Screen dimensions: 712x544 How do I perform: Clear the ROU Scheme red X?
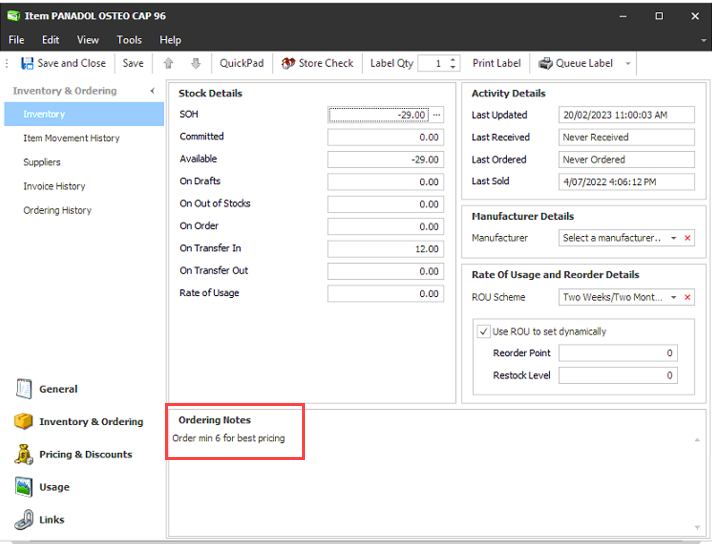tap(687, 297)
